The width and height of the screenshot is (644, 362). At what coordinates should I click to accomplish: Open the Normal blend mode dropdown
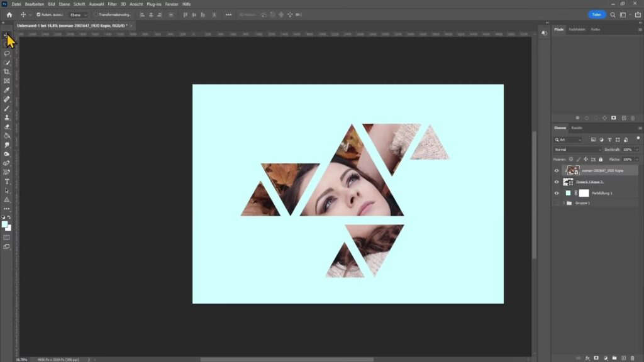(x=577, y=150)
